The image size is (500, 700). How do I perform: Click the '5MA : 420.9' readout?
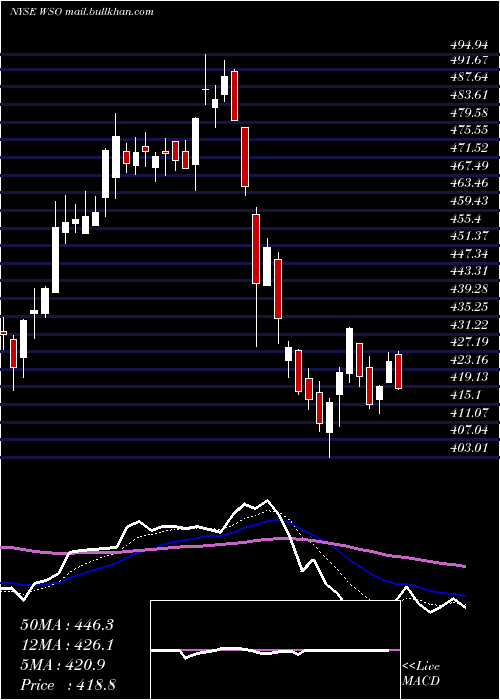[63, 665]
